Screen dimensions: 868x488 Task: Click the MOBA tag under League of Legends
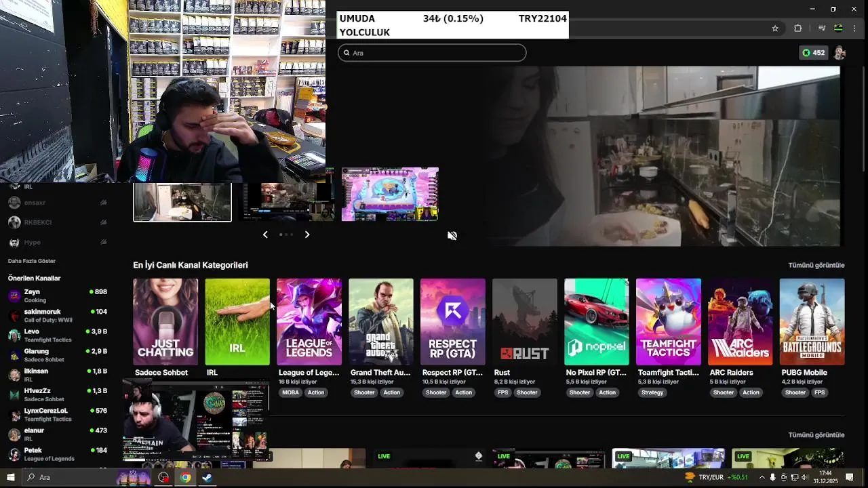pyautogui.click(x=290, y=392)
